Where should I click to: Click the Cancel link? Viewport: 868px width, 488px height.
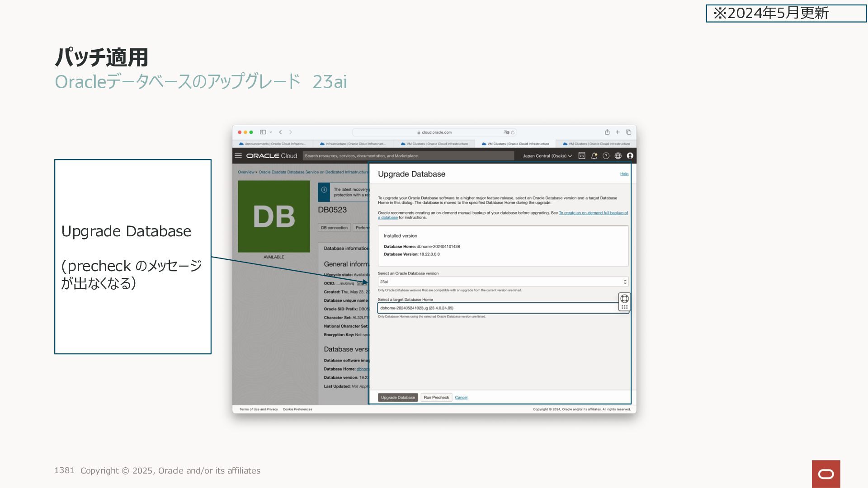click(461, 397)
